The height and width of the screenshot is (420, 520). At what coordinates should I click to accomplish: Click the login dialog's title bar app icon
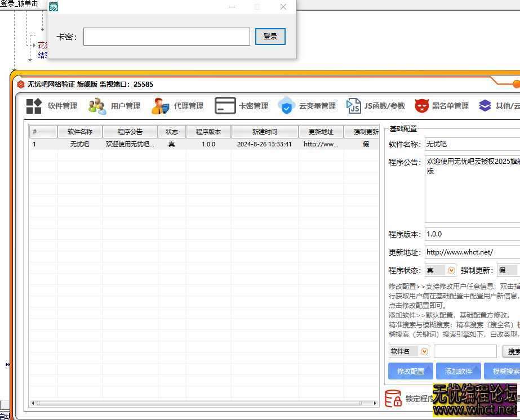coord(54,6)
